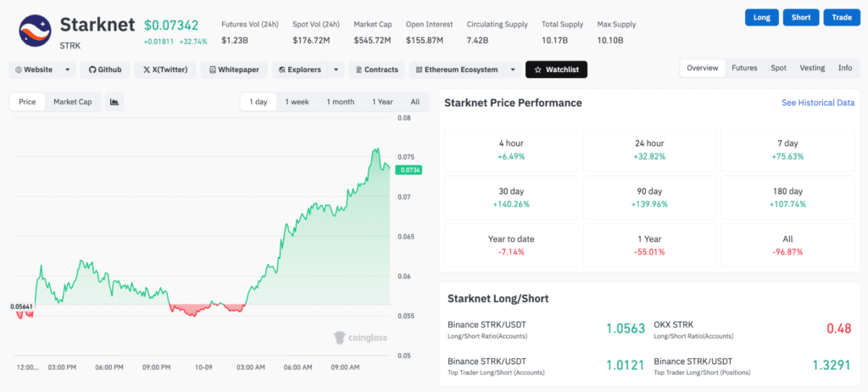Click the Trade button
868x392 pixels.
pos(842,17)
